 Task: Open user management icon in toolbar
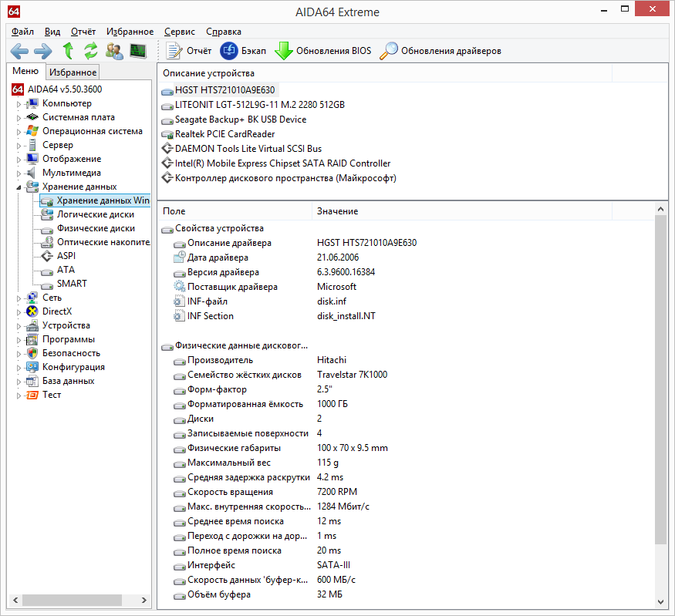click(114, 51)
